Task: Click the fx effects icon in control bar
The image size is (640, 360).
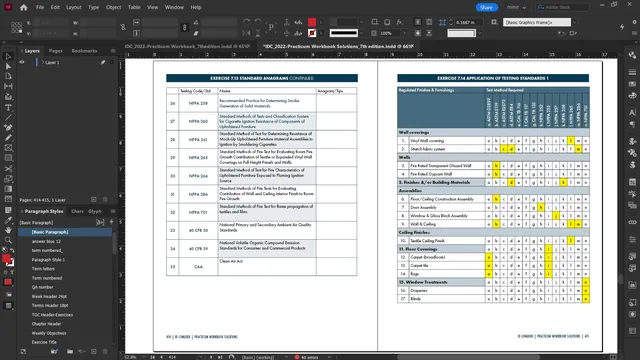Action: [400, 22]
